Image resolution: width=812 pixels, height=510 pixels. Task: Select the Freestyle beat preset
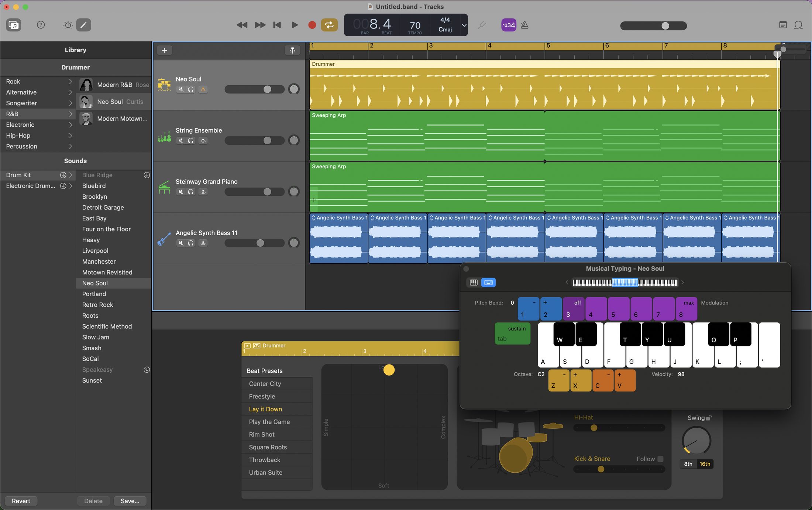tap(277, 397)
